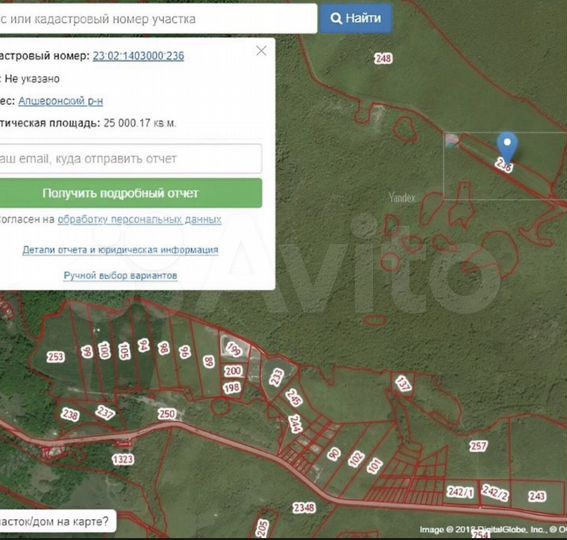The width and height of the screenshot is (567, 540).
Task: Focus the cadastral number search field
Action: coord(158,19)
